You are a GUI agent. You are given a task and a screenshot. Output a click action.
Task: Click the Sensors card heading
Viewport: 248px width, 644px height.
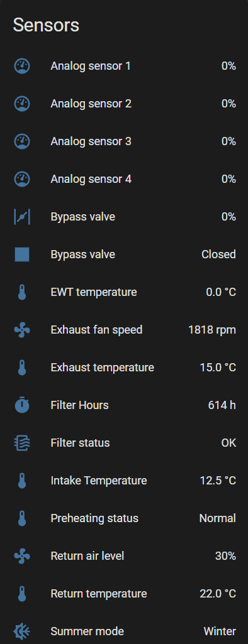pos(46,25)
